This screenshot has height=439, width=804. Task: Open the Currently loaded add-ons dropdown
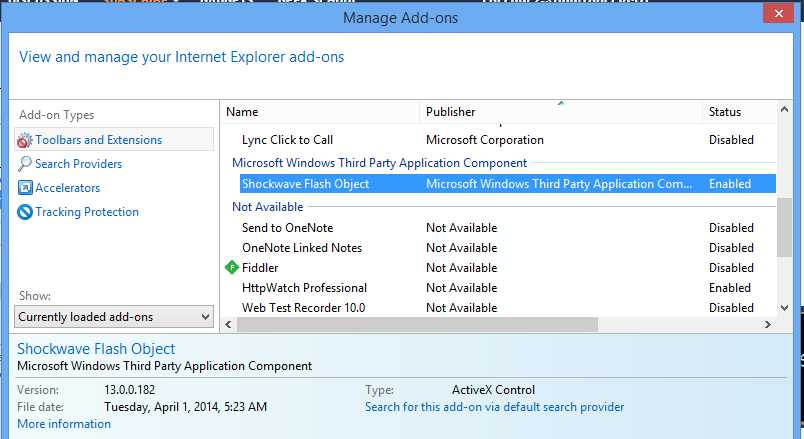tap(114, 317)
